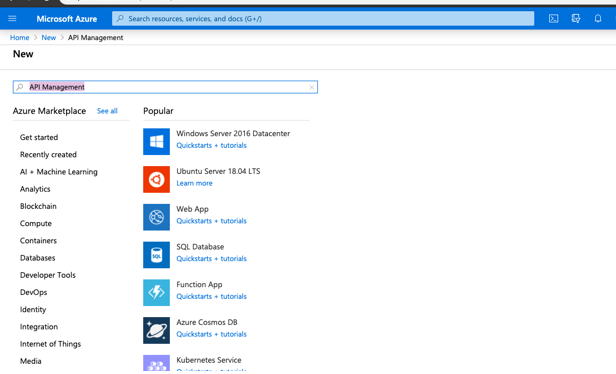Open Quickstarts + tutorials under Function App
The image size is (616, 374).
tap(211, 297)
